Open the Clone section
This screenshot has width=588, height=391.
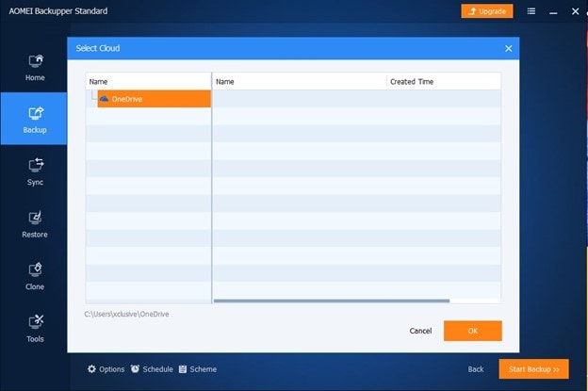click(35, 276)
